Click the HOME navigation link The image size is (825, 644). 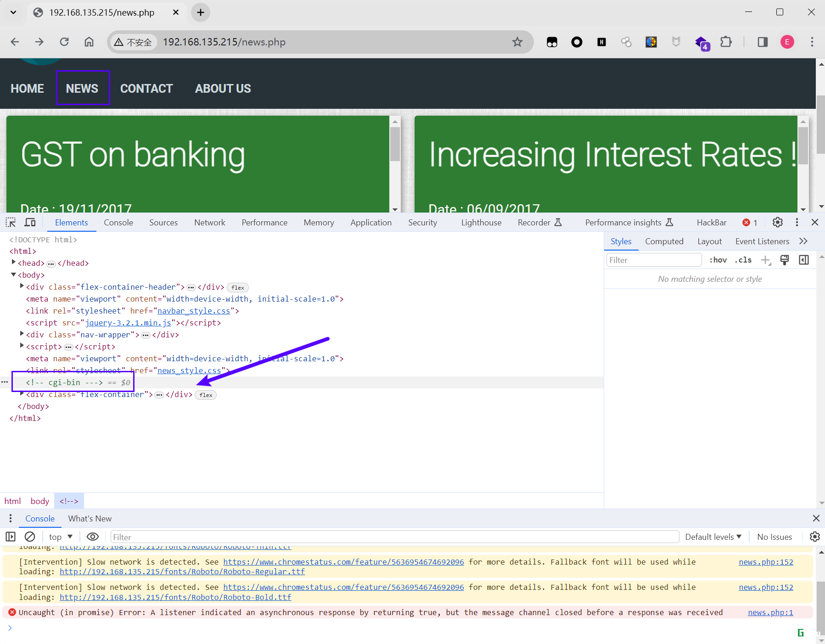pos(27,88)
